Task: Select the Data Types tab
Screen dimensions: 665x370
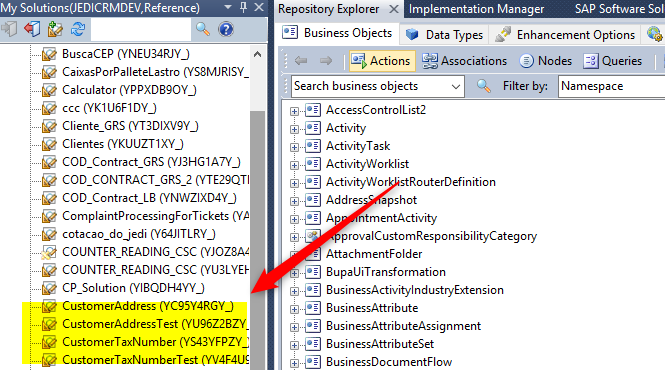Action: 444,34
